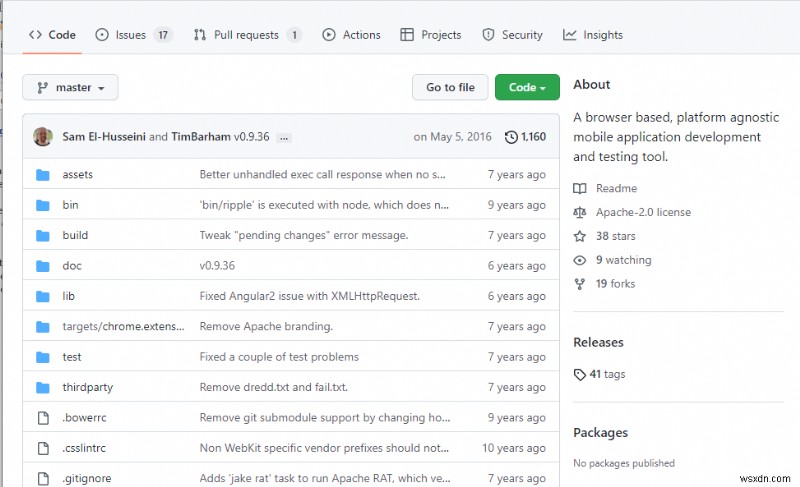Click the Readme book icon

pos(580,188)
